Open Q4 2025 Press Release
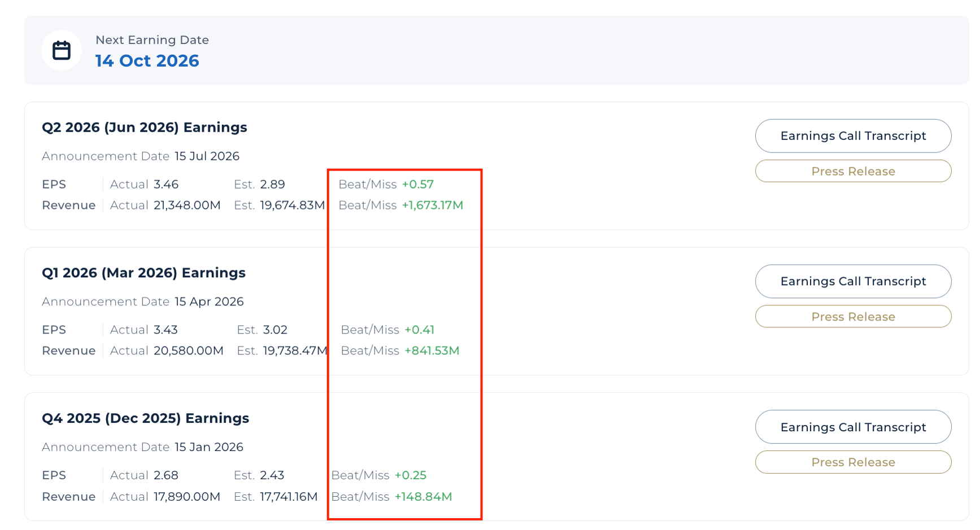The height and width of the screenshot is (530, 980). [853, 462]
